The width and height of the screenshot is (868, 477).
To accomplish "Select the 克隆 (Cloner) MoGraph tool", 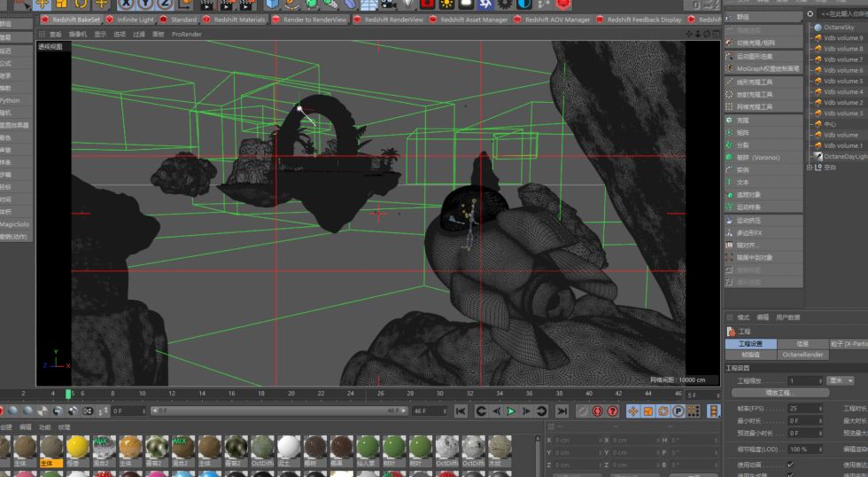I will (742, 120).
